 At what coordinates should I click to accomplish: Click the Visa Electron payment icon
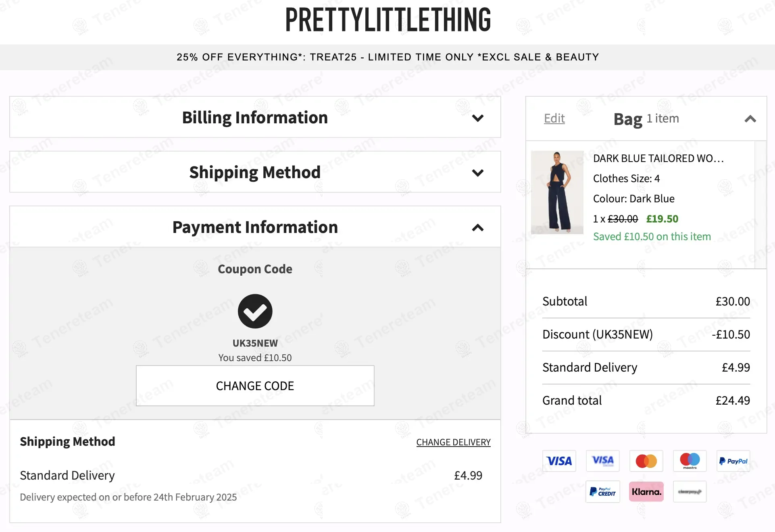[603, 461]
